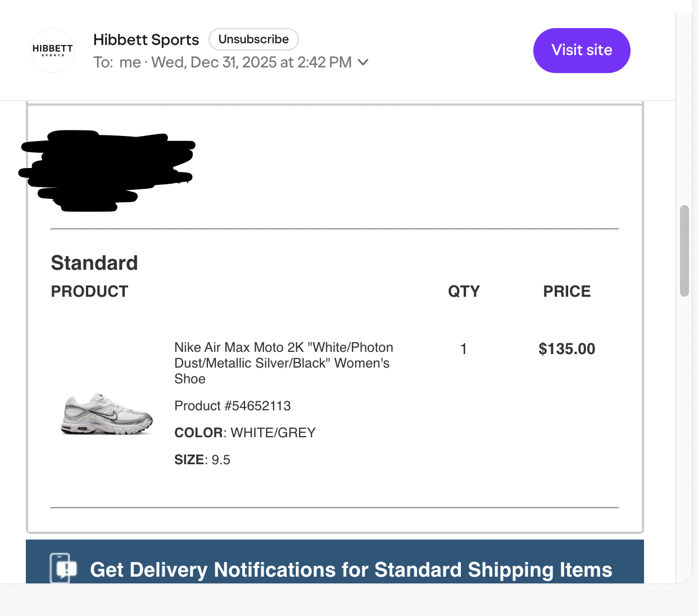Click the PRODUCT column header

tap(90, 291)
